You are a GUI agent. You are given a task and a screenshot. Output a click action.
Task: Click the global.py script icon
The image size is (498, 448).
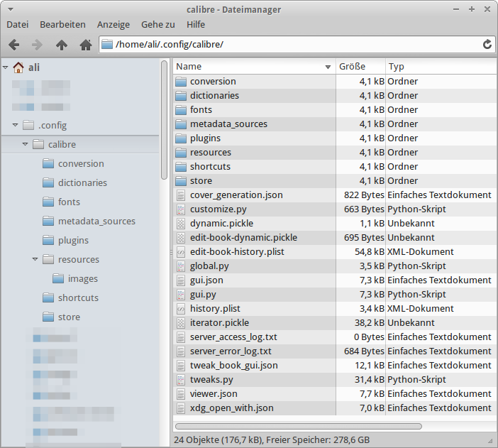point(181,266)
